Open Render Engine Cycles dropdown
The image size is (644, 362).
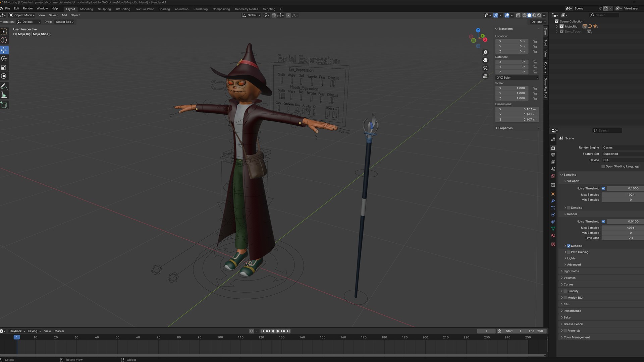coord(623,148)
